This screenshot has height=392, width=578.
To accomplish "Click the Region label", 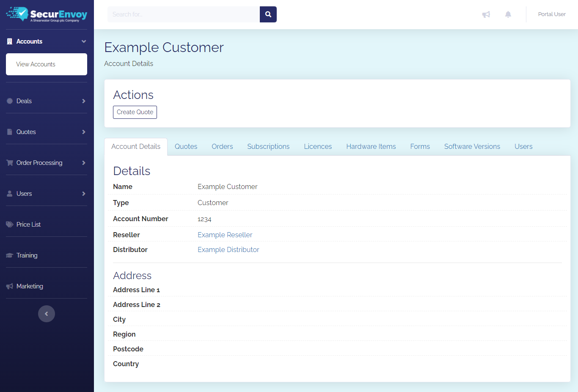I will tap(124, 334).
